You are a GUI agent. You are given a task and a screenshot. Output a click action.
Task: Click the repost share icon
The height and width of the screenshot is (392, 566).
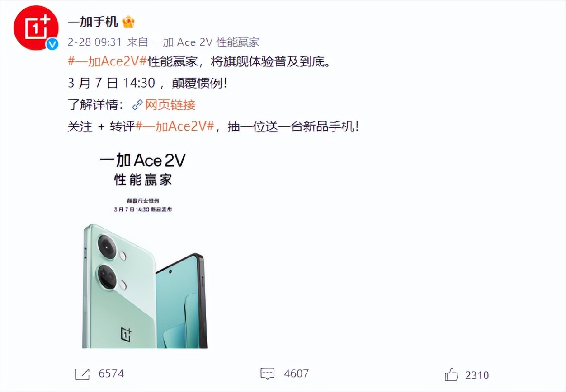coord(82,374)
